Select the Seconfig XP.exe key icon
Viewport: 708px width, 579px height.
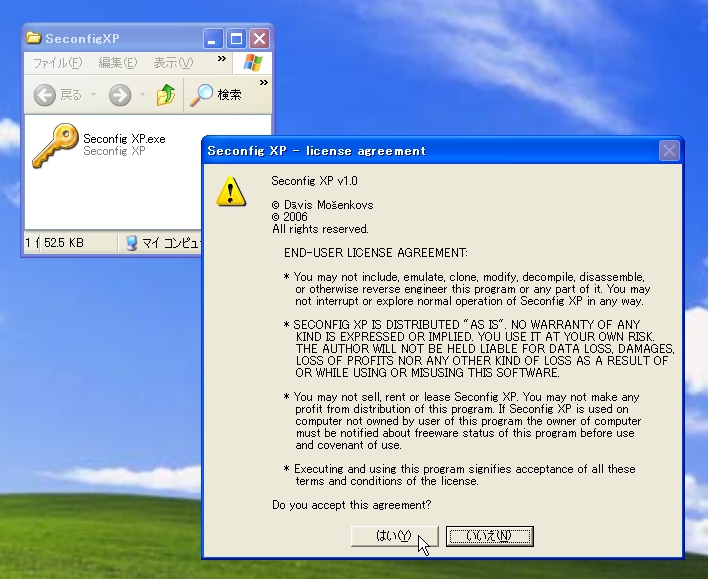(x=55, y=145)
